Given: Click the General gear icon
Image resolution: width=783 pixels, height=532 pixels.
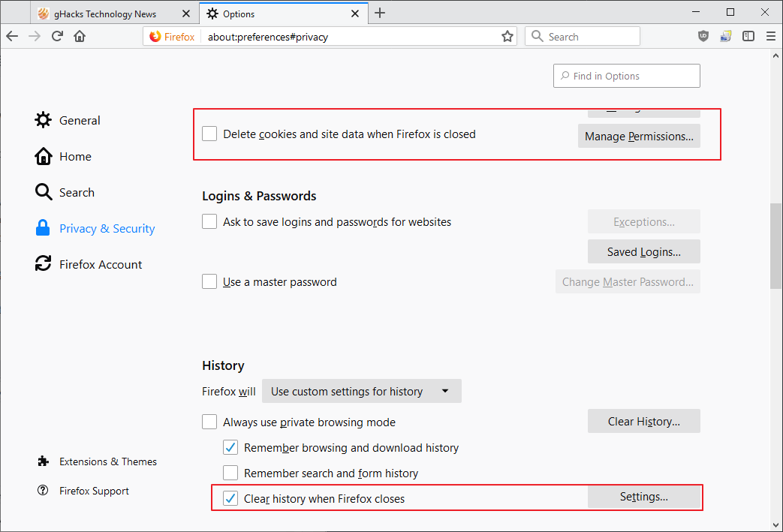Looking at the screenshot, I should pos(43,120).
